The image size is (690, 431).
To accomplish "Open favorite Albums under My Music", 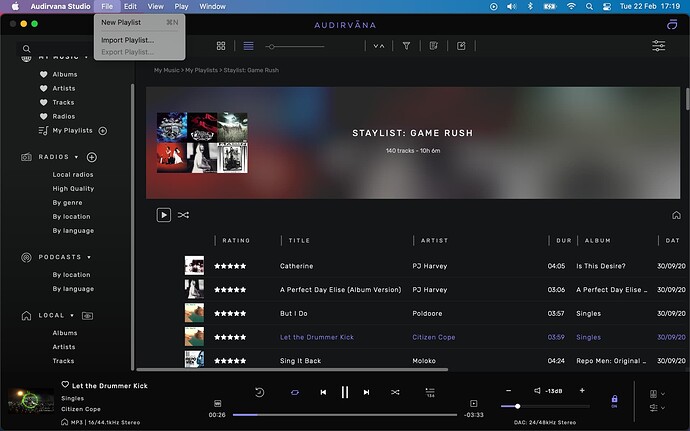I will tap(65, 74).
